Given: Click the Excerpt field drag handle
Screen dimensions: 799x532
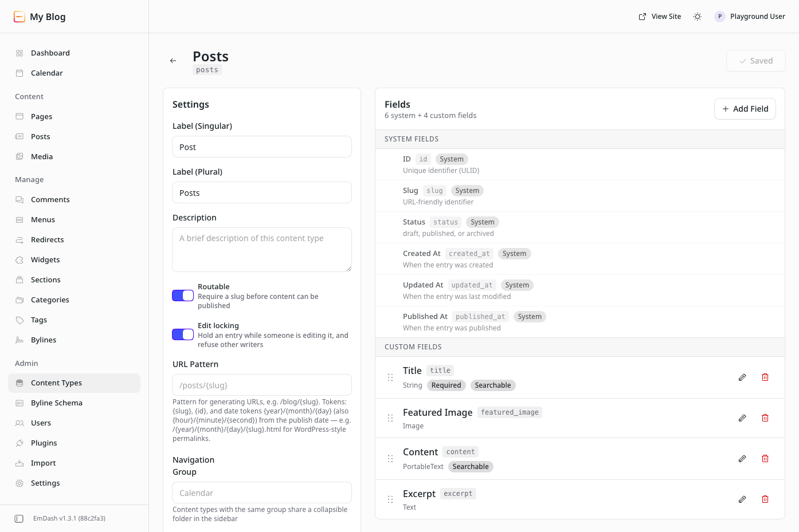Looking at the screenshot, I should (390, 499).
